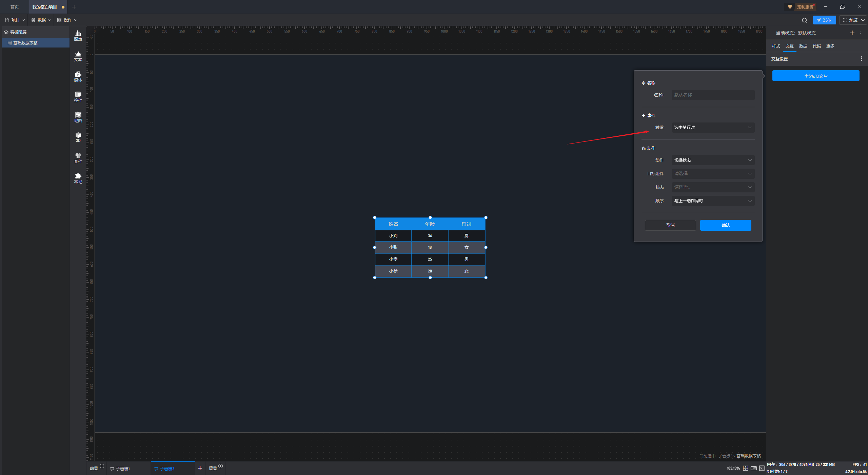The image size is (868, 475).
Task: Click the 添加交互 add interaction button
Action: tap(815, 76)
